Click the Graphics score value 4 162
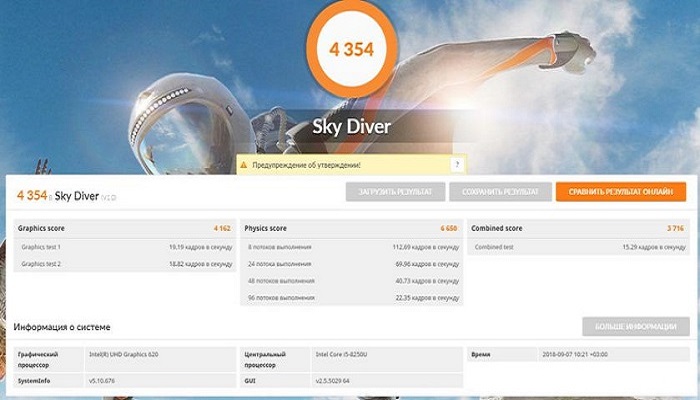The width and height of the screenshot is (700, 400). 222,228
